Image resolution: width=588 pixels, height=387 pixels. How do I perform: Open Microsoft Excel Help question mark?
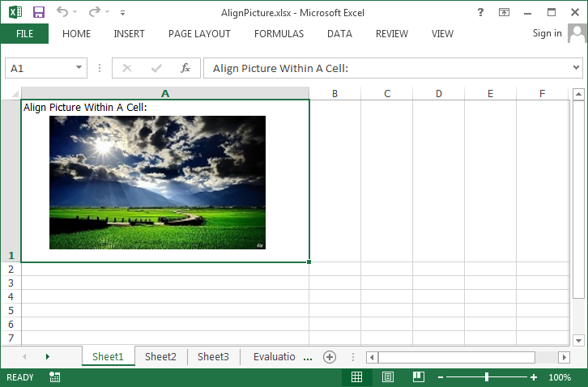pos(481,12)
